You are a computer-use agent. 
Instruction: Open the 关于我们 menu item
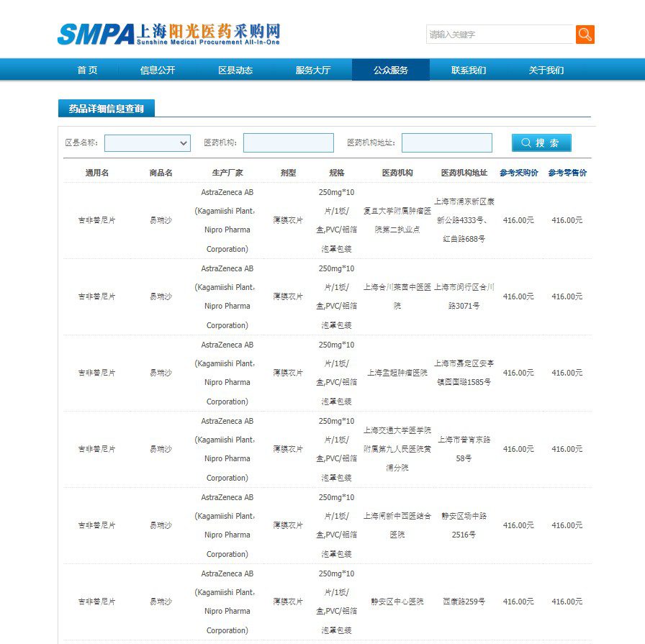[x=546, y=70]
